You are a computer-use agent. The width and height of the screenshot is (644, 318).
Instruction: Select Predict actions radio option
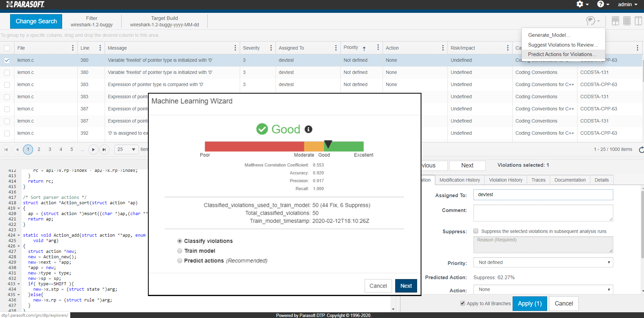tap(180, 261)
